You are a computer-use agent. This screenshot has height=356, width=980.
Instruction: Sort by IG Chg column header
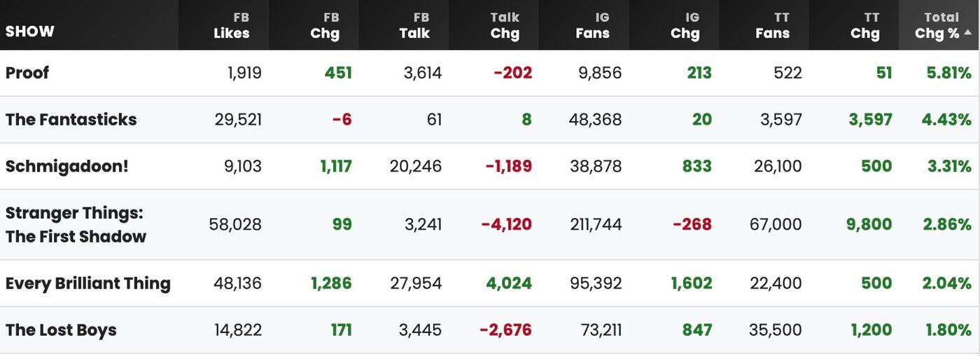pos(685,25)
